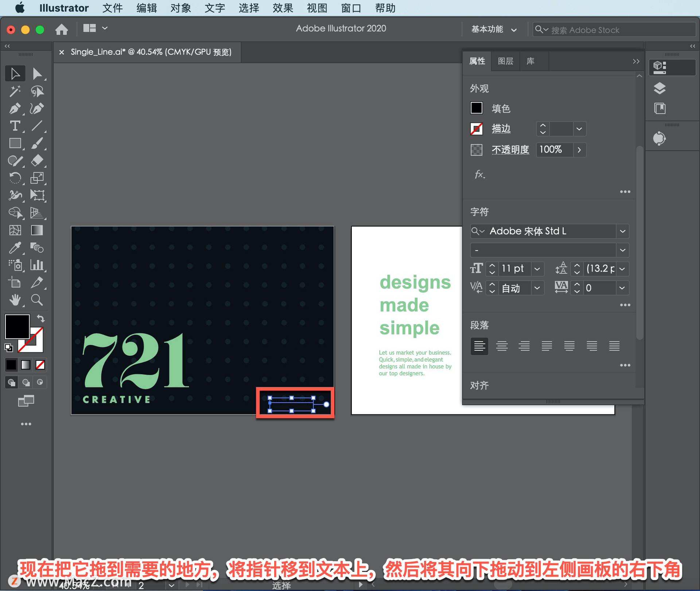The image size is (700, 591).
Task: Select the Pen tool
Action: 15,108
